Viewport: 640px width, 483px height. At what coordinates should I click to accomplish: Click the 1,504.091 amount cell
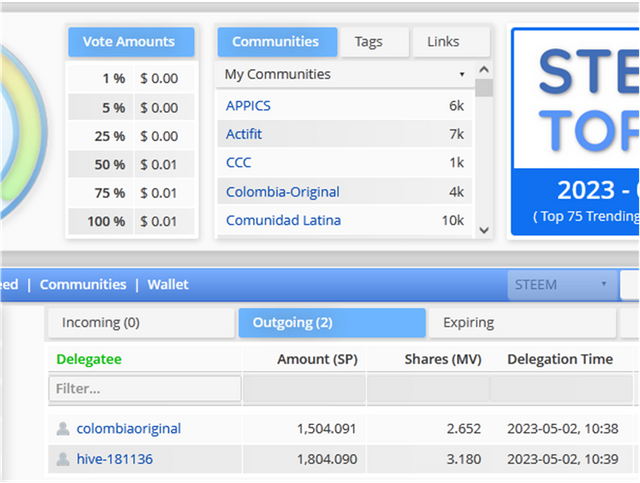click(327, 429)
